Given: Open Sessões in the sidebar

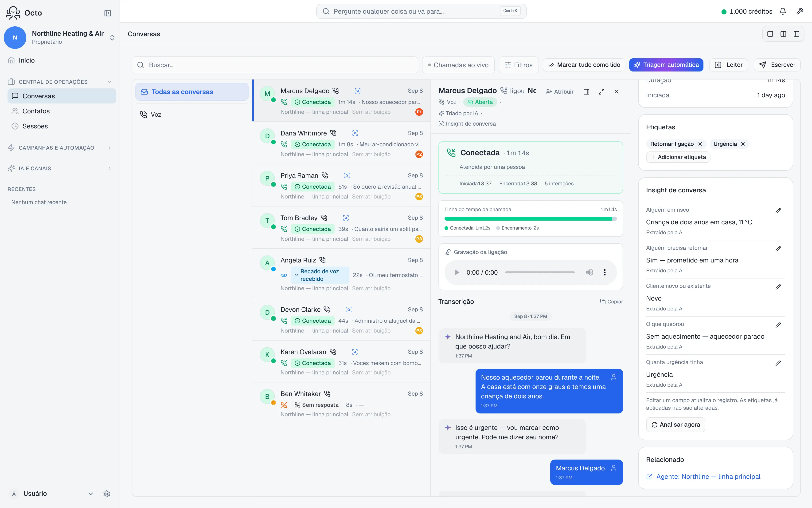Looking at the screenshot, I should tap(61, 126).
